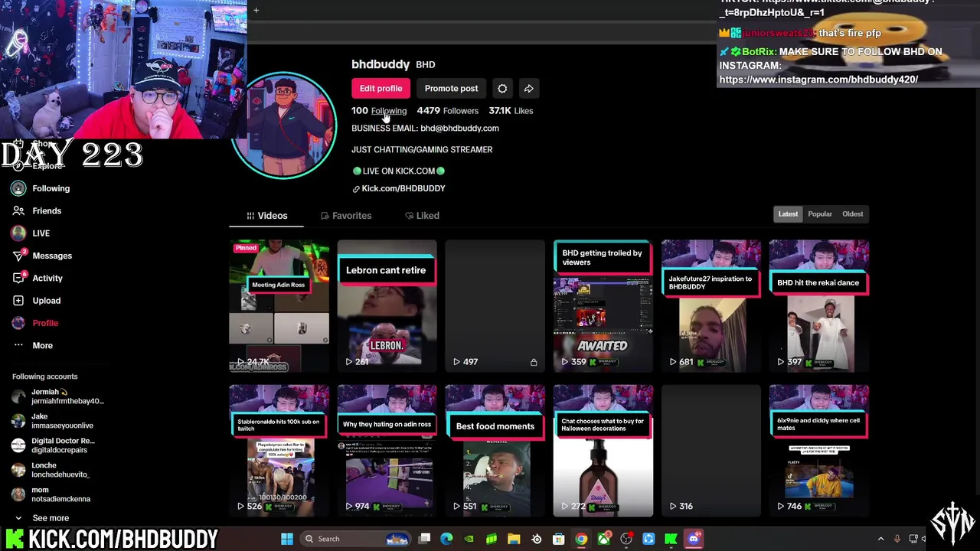Click the microphone tray icon
The width and height of the screenshot is (980, 551).
tap(897, 539)
